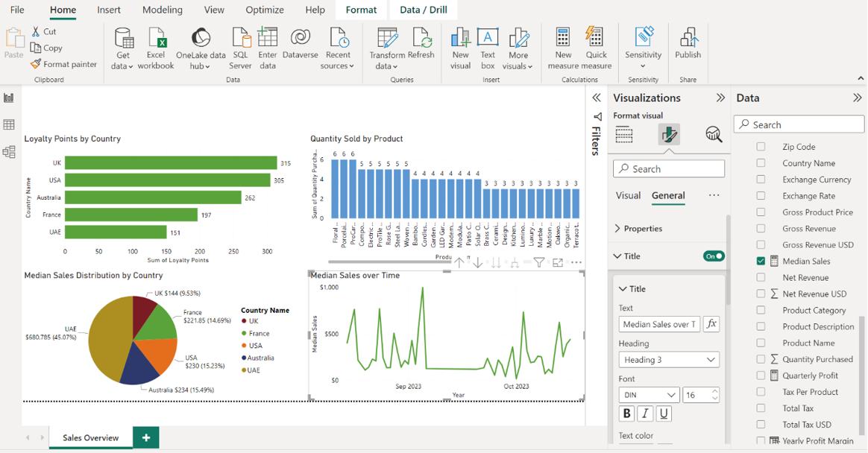Switch to the Visual format tab

[x=628, y=196]
